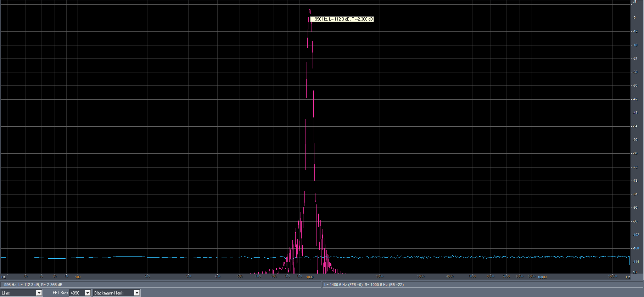Click the -60 dB label on level scale
The height and width of the screenshot is (297, 644).
click(635, 140)
